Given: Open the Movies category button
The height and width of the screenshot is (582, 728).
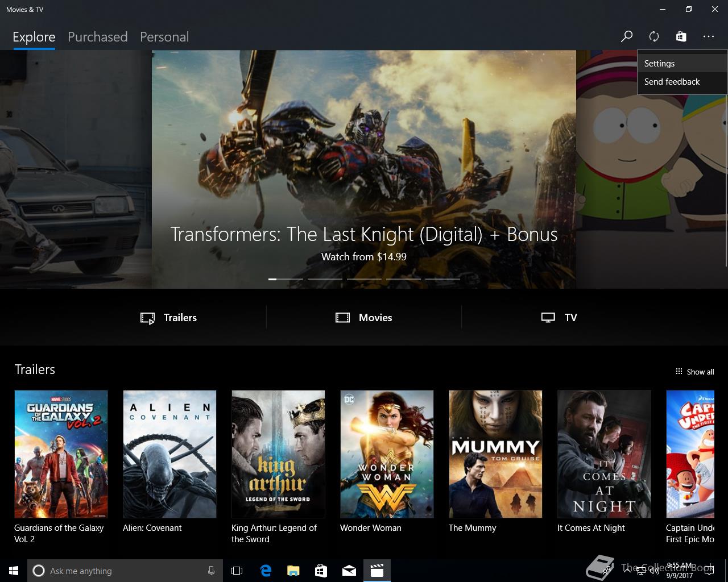Looking at the screenshot, I should 364,318.
